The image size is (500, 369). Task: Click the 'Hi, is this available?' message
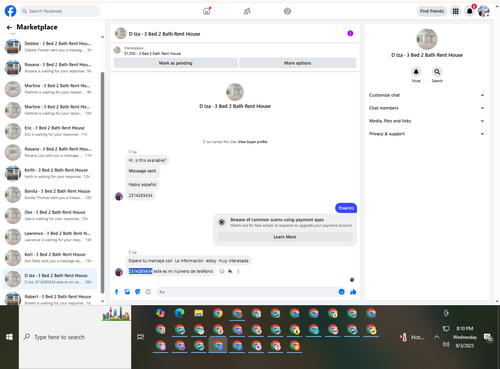coord(147,160)
